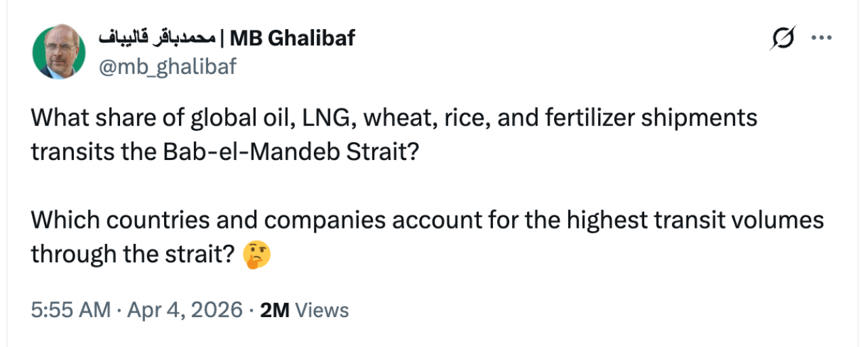
Task: Click the Persian display name text
Action: click(157, 39)
